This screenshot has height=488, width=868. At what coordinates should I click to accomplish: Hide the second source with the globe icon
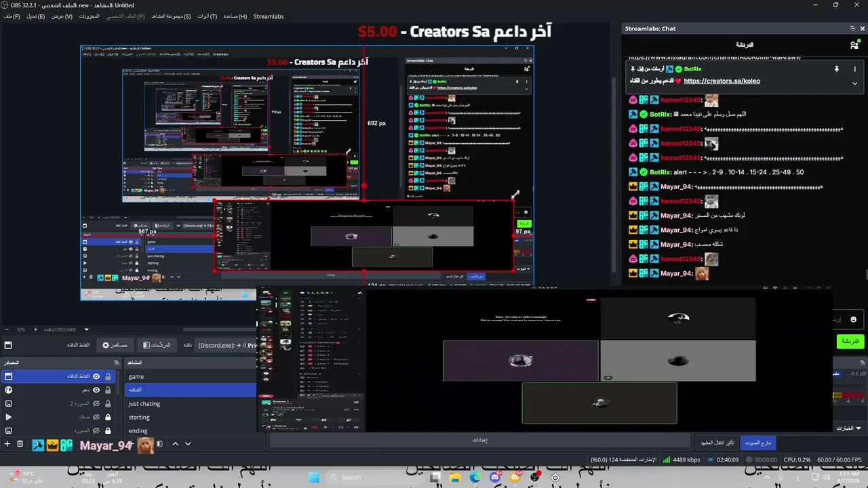(96, 390)
